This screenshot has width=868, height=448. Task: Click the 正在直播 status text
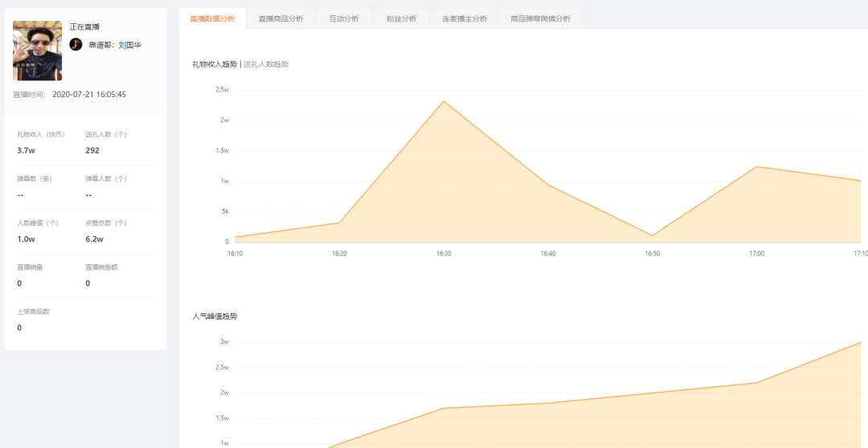[84, 26]
